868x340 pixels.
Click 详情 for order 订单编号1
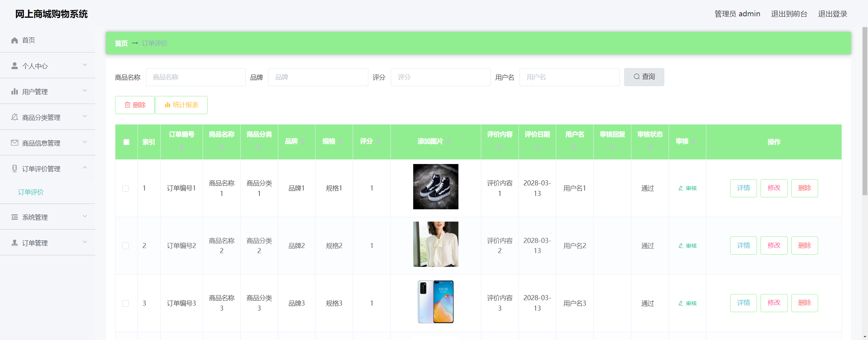pyautogui.click(x=743, y=188)
